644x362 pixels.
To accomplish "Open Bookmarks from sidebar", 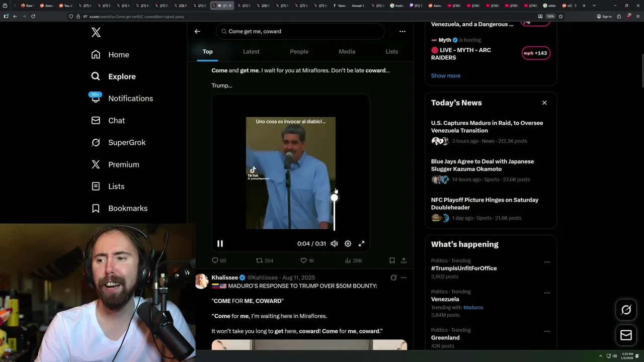I will pos(119,208).
